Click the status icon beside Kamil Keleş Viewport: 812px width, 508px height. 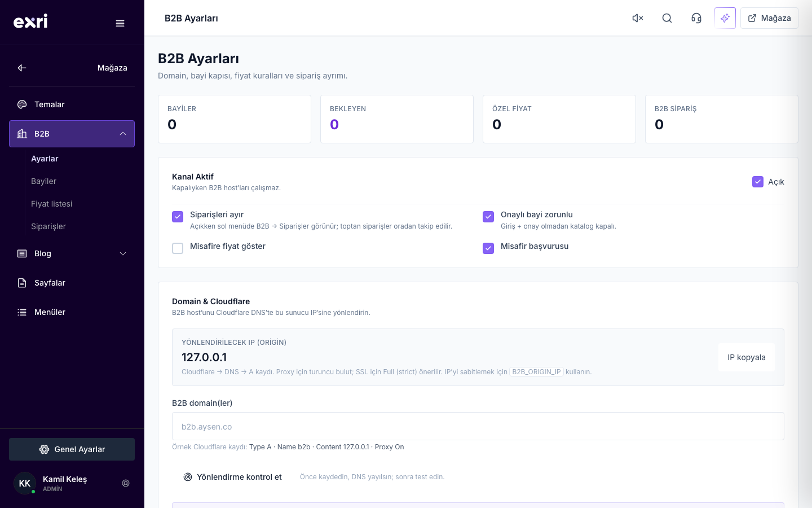point(126,483)
